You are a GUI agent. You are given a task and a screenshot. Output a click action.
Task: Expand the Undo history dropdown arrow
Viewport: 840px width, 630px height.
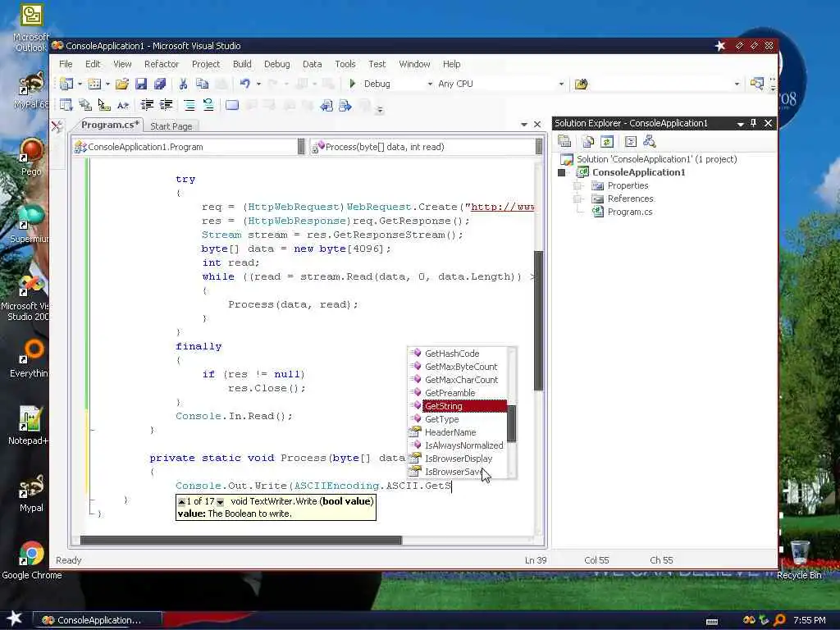pyautogui.click(x=258, y=84)
